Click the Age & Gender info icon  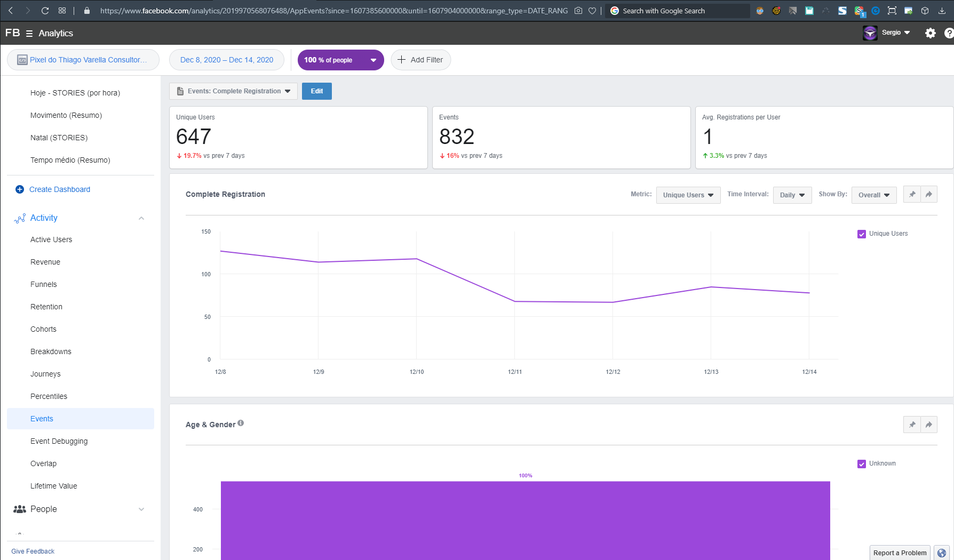(241, 423)
